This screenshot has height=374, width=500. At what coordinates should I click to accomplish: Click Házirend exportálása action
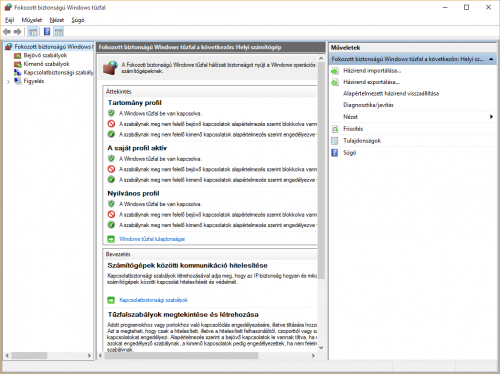click(x=372, y=82)
